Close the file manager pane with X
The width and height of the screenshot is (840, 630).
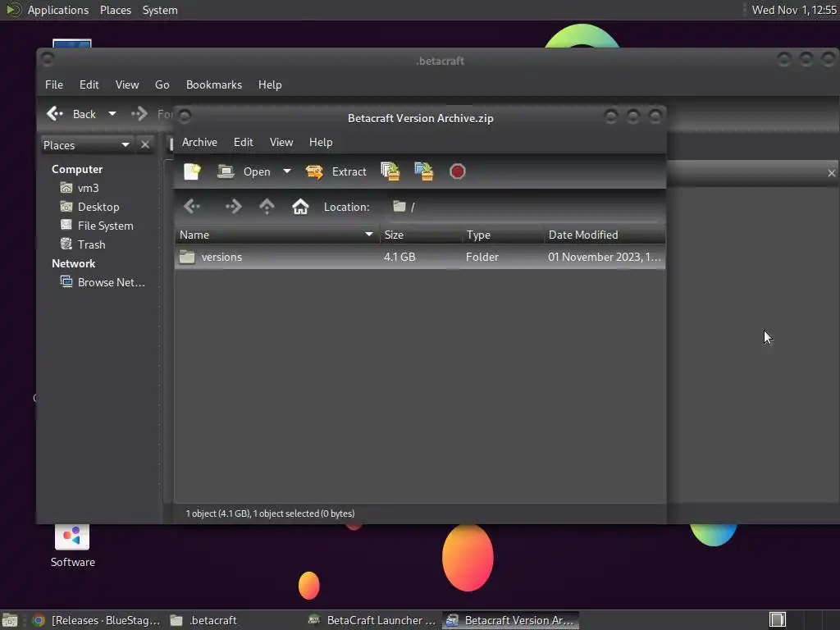pyautogui.click(x=832, y=173)
